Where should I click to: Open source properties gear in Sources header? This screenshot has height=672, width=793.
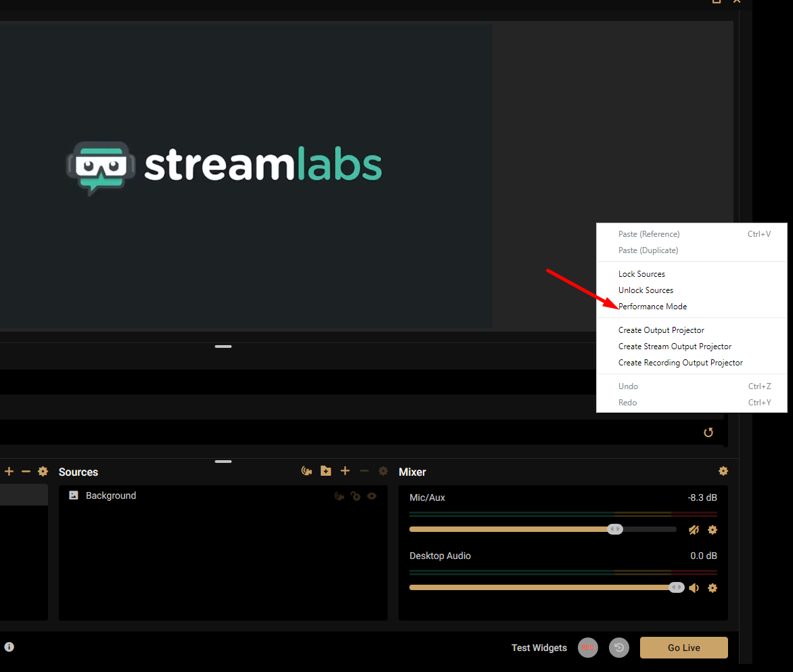click(x=384, y=471)
